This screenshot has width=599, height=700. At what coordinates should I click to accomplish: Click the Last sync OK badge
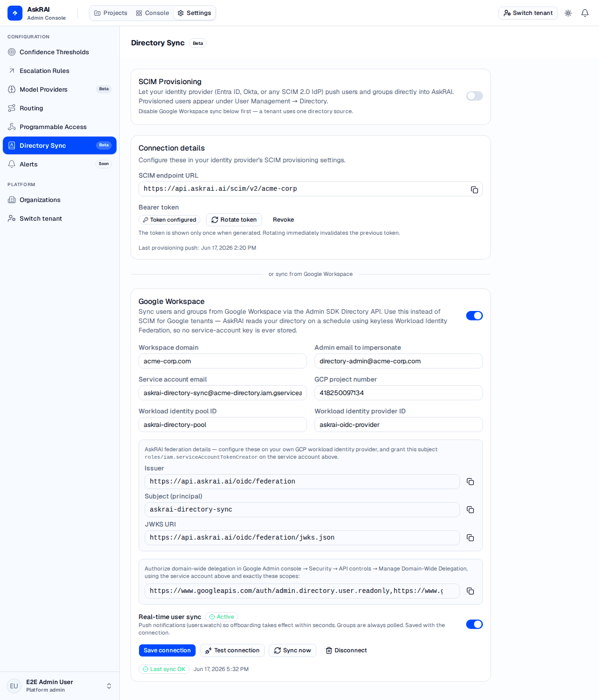tap(164, 669)
